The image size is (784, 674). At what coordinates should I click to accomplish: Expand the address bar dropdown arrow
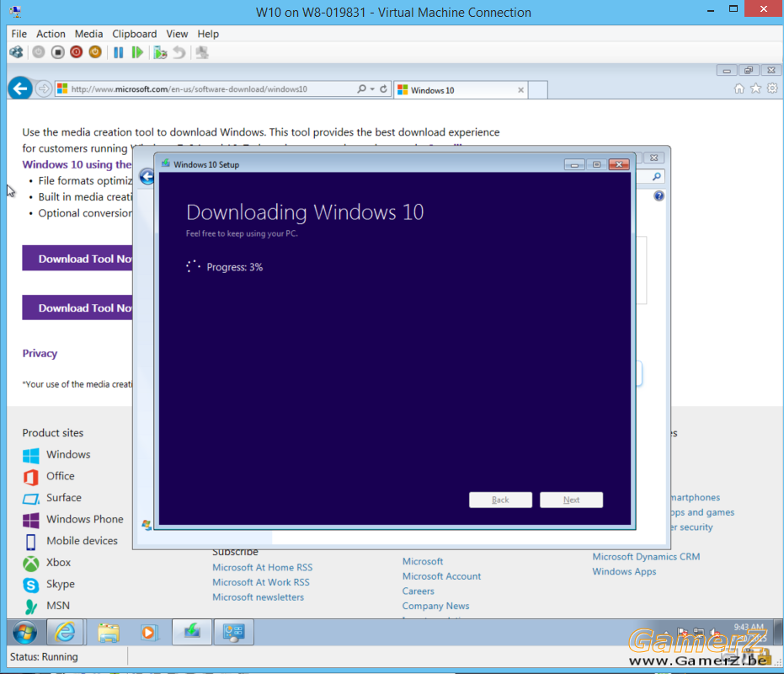372,89
